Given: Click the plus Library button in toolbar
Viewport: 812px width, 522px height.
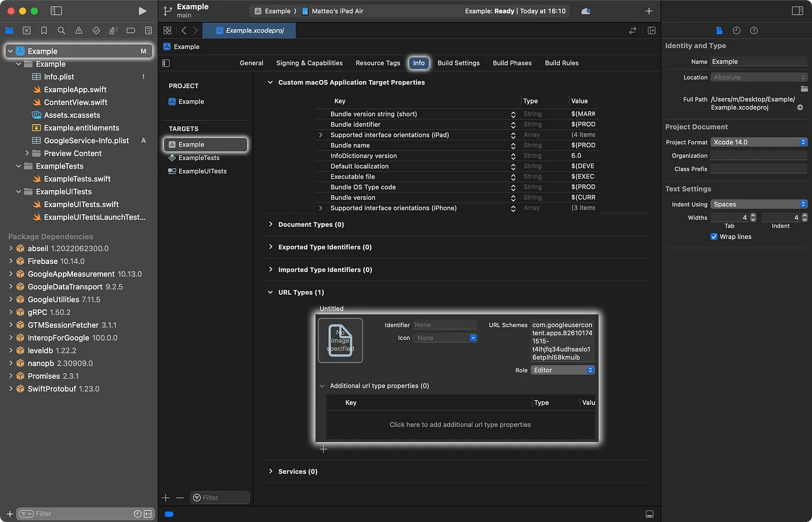Looking at the screenshot, I should tap(649, 11).
